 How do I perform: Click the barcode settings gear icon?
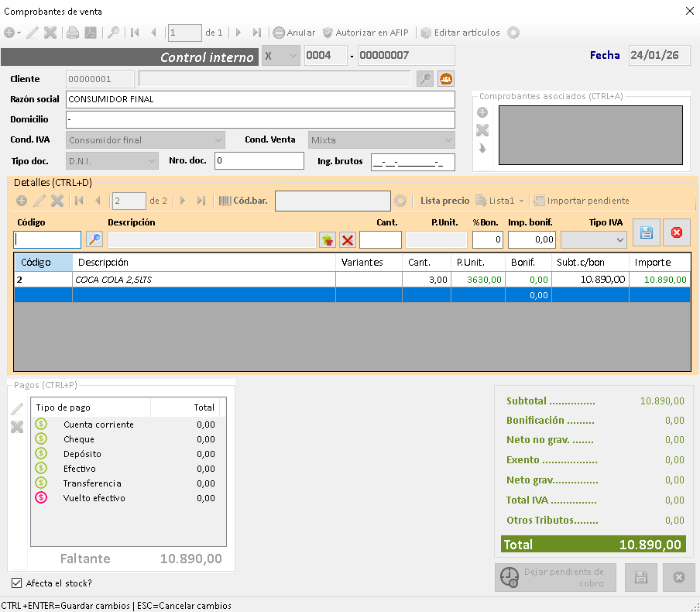(400, 201)
